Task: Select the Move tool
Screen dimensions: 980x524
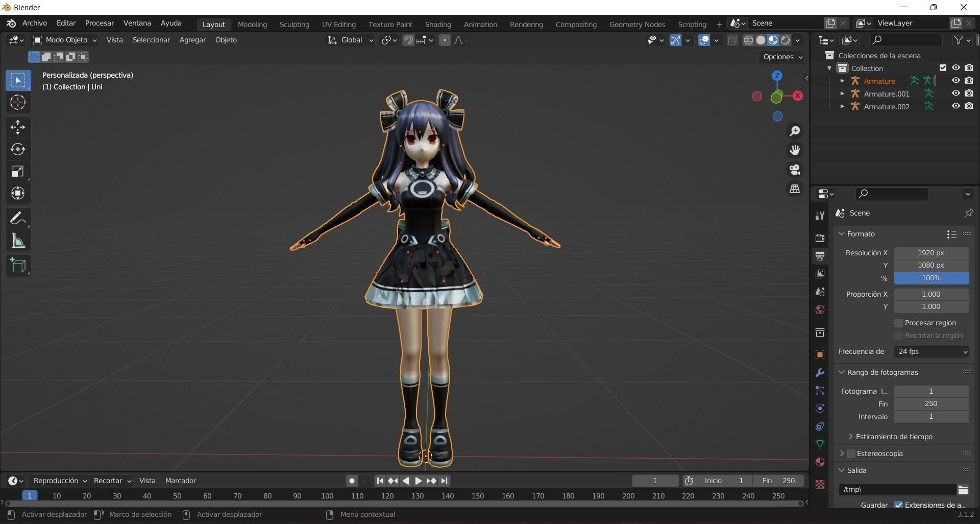Action: click(18, 127)
